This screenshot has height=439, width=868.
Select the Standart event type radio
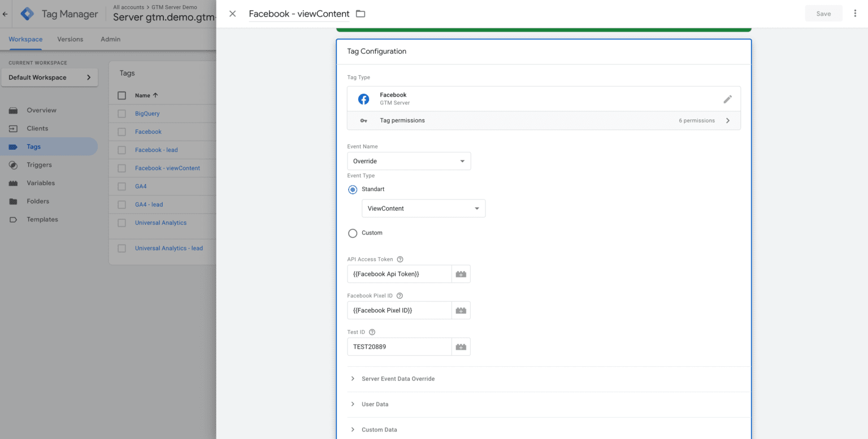353,189
